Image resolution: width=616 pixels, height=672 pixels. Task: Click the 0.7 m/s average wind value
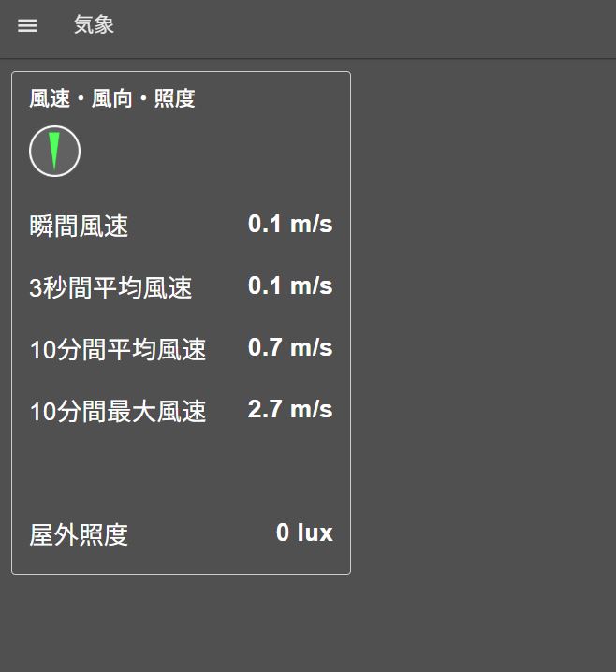(x=290, y=347)
